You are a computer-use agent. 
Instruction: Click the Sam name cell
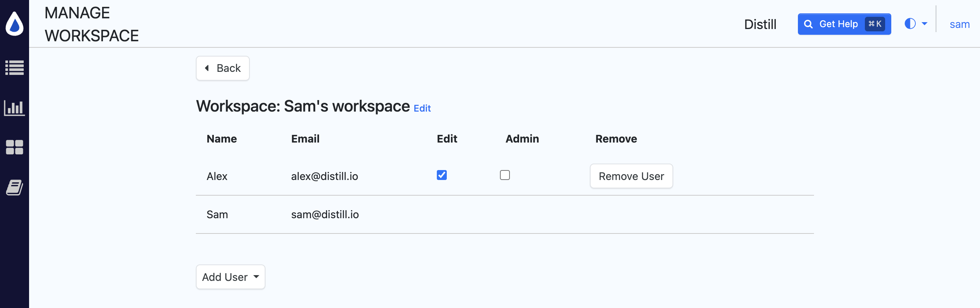(x=217, y=214)
